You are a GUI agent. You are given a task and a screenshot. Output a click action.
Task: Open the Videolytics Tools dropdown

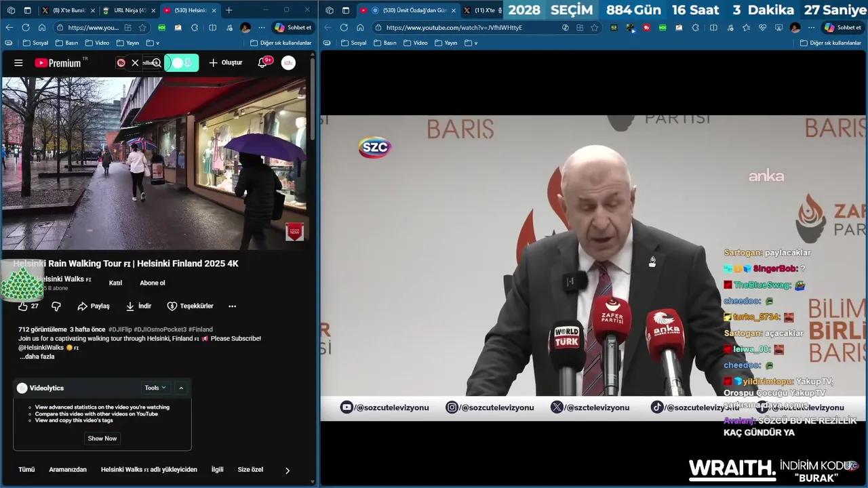coord(155,388)
